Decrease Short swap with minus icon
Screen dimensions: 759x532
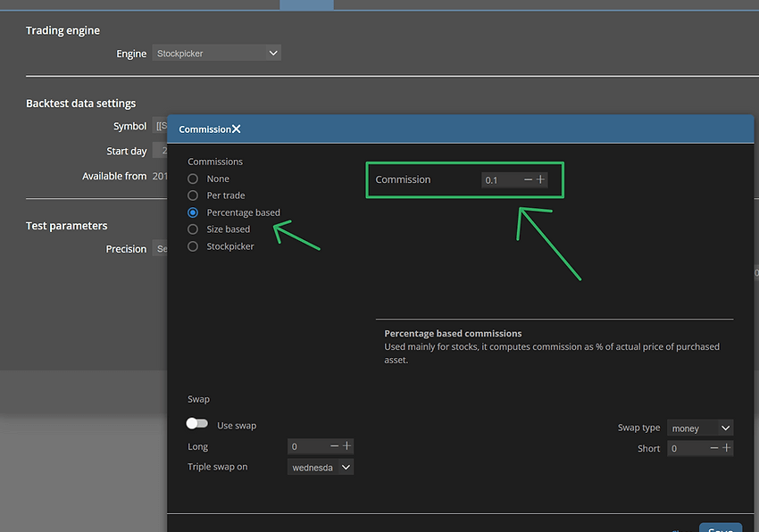click(714, 448)
